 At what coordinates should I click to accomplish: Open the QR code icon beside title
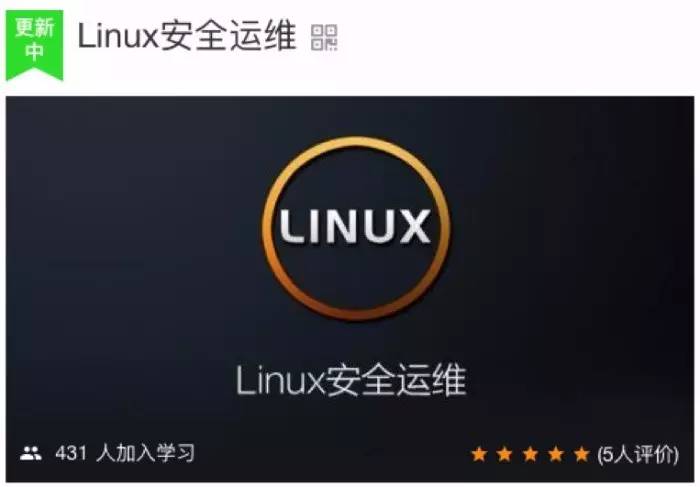tap(324, 37)
